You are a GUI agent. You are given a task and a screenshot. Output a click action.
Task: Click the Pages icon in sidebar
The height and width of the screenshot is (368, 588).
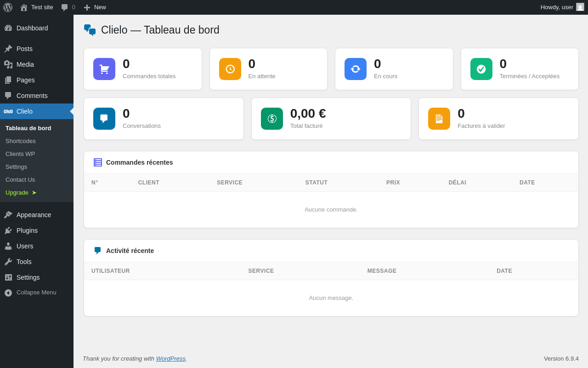[8, 80]
